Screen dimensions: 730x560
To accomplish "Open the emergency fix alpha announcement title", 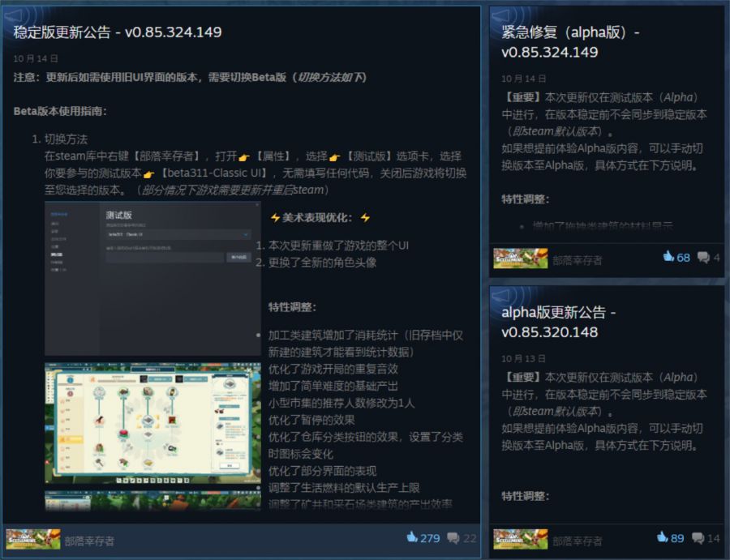I will [570, 42].
